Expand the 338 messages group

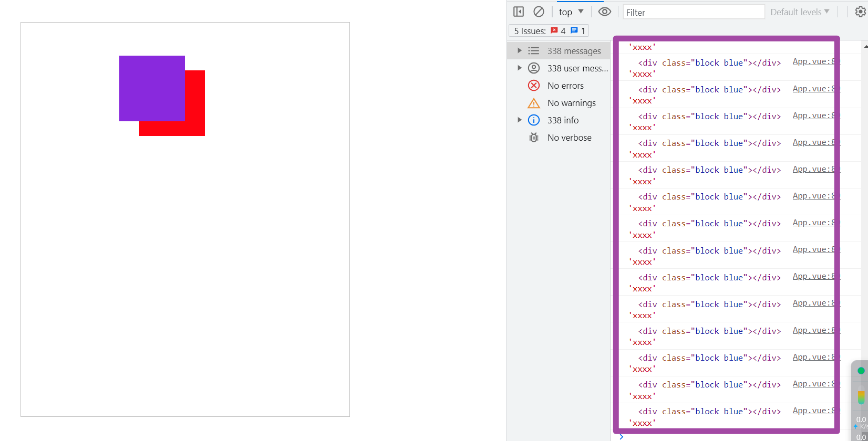[x=559, y=51]
